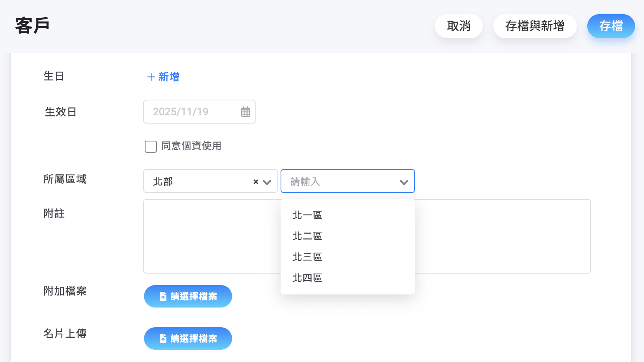Click the 新增 link to add a birthday
This screenshot has height=362, width=644.
169,77
